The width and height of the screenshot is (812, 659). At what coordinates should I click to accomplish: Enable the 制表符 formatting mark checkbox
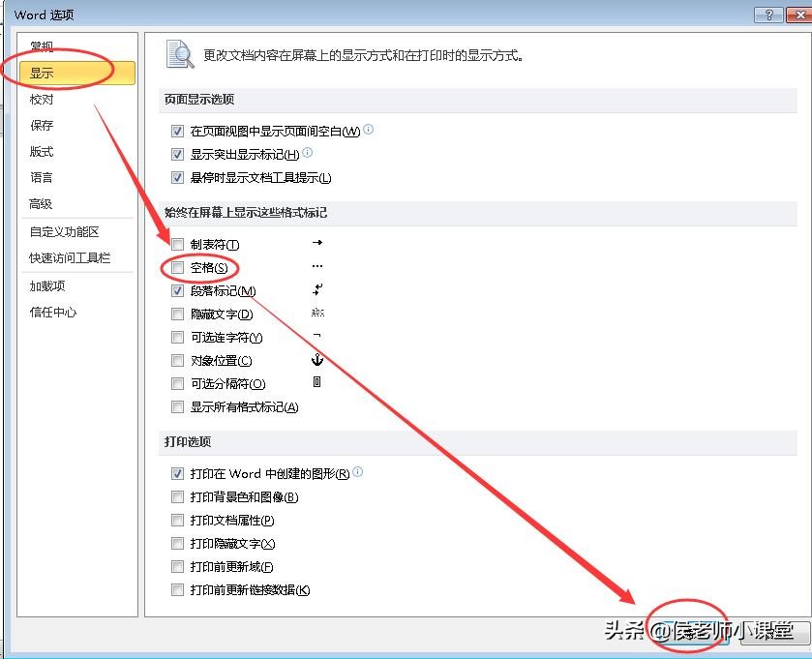point(177,244)
